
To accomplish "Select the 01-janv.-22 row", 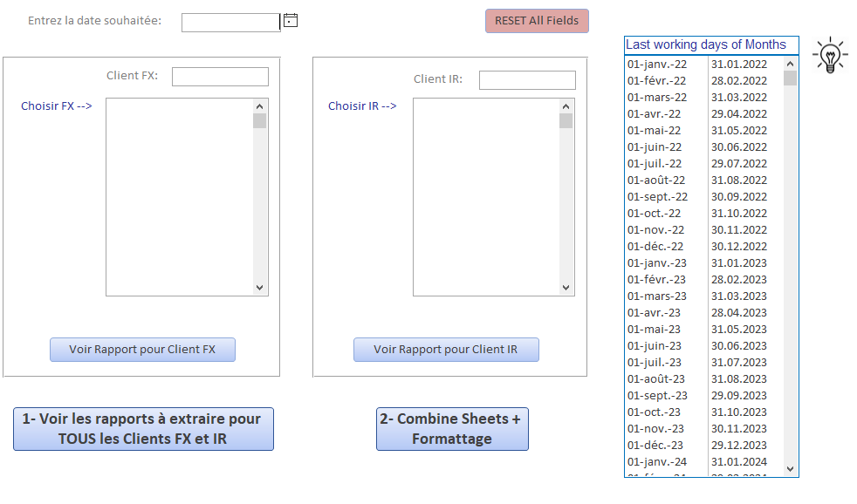I will tap(657, 65).
